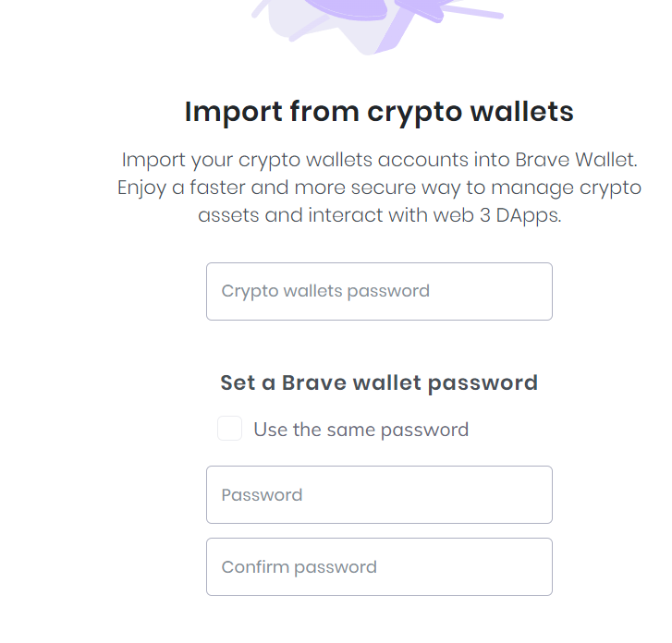Click the "Crypto wallets password" placeholder text
This screenshot has height=643, width=672.
tap(325, 291)
